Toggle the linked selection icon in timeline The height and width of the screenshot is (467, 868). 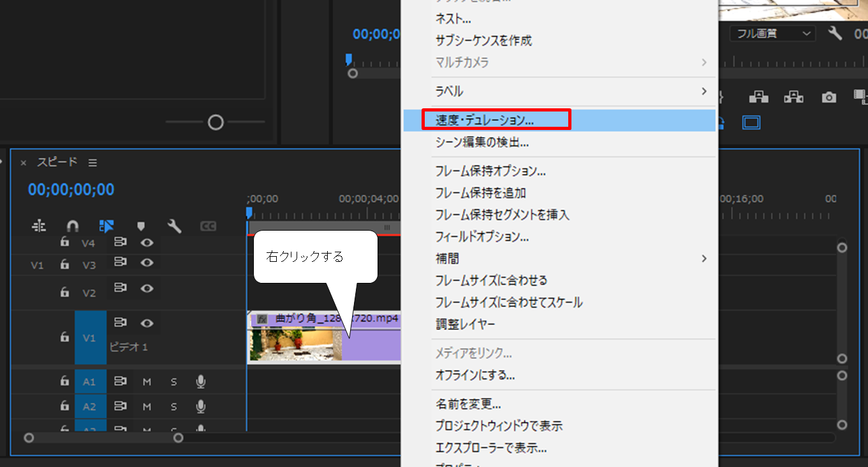pyautogui.click(x=107, y=226)
